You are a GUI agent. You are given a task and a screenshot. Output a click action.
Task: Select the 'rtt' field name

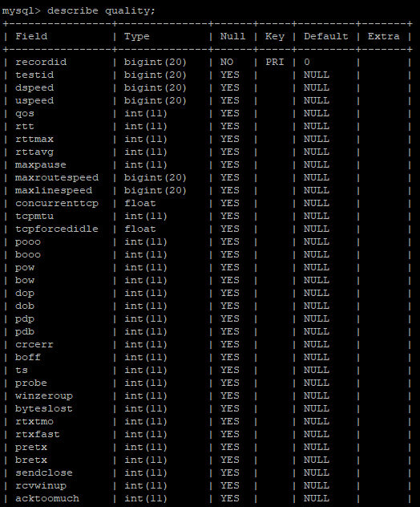pyautogui.click(x=25, y=126)
